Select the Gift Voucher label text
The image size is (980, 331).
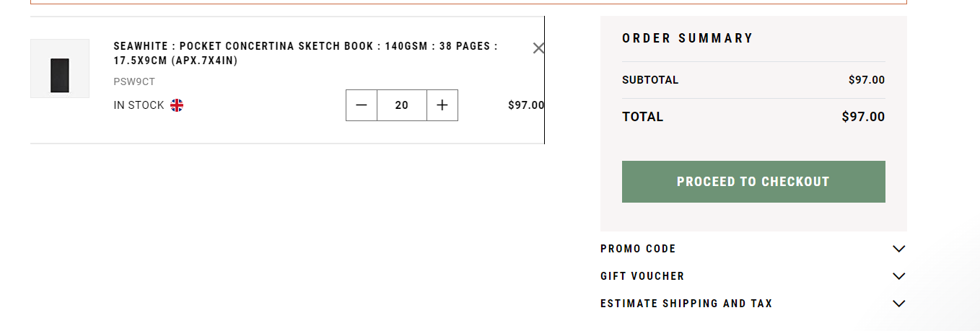(642, 276)
